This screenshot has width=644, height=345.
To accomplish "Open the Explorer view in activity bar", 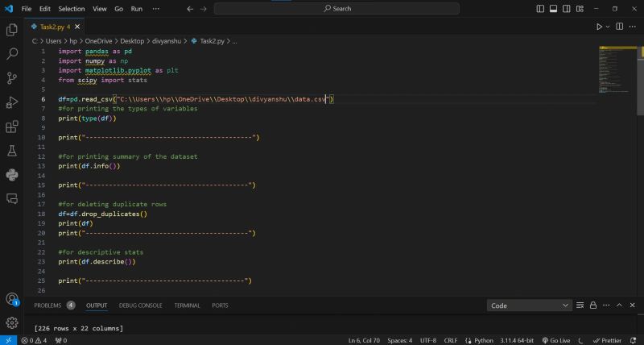I will point(12,30).
